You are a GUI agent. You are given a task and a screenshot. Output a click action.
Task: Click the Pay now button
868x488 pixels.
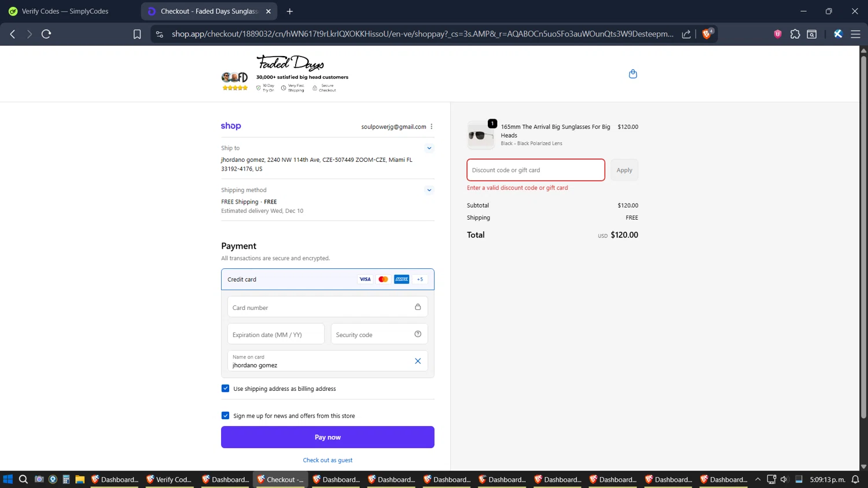tap(328, 437)
